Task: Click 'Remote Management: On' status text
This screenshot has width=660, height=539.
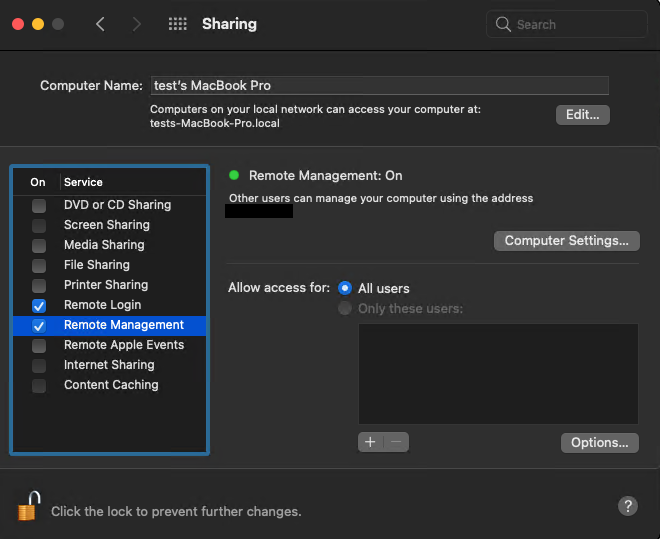Action: click(x=325, y=175)
